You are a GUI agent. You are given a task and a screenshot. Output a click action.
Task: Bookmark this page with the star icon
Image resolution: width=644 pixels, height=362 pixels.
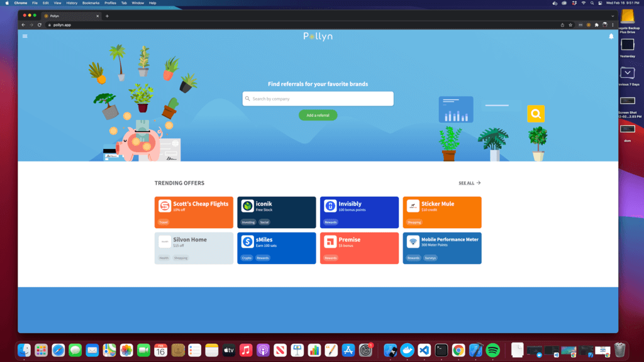pos(570,25)
